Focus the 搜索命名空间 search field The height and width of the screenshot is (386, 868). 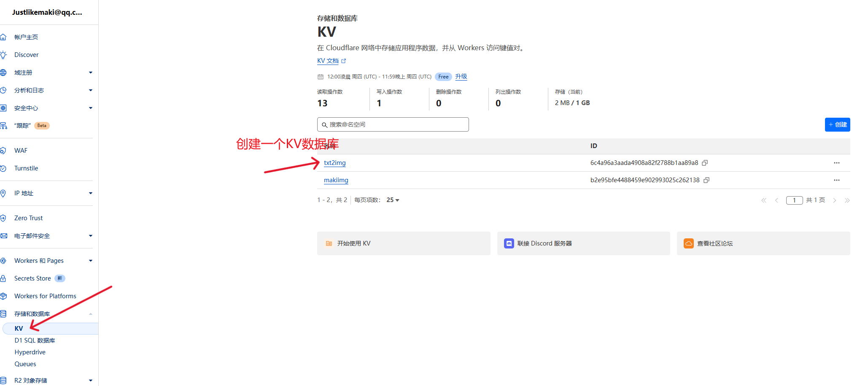coord(393,124)
